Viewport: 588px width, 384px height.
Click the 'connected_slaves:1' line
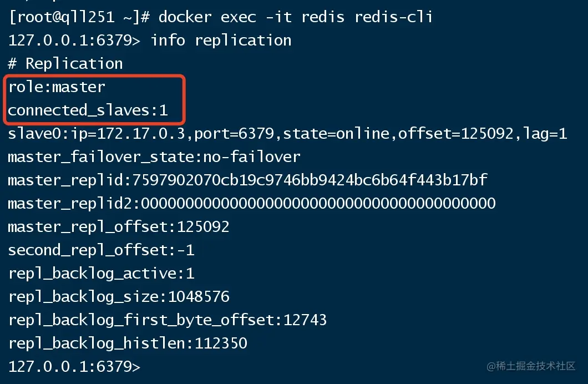[88, 110]
